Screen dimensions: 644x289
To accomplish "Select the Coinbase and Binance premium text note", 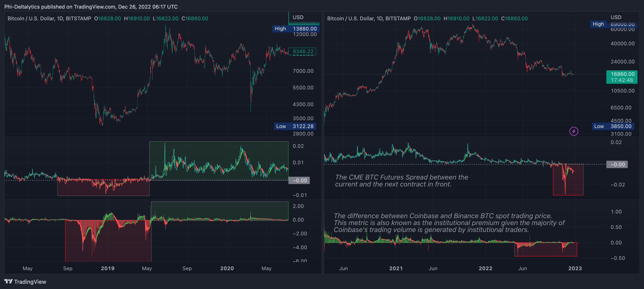I will click(x=449, y=223).
